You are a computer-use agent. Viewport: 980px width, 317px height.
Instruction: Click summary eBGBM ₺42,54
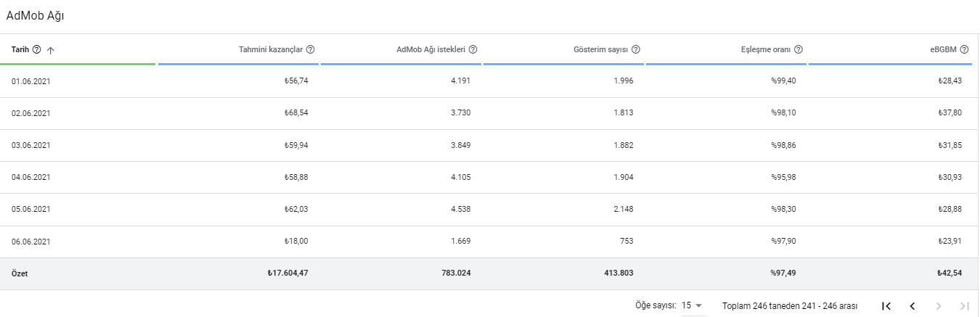click(x=950, y=273)
